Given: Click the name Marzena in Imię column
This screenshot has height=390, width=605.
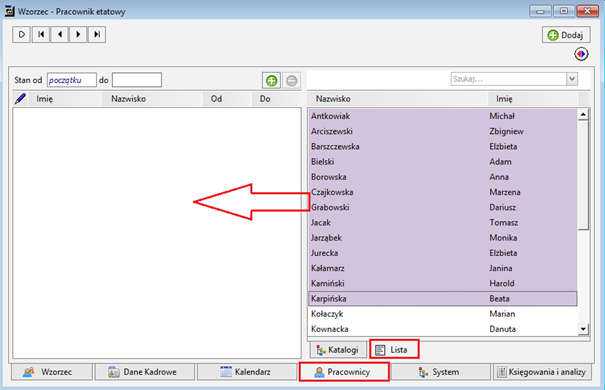Looking at the screenshot, I should coord(505,192).
